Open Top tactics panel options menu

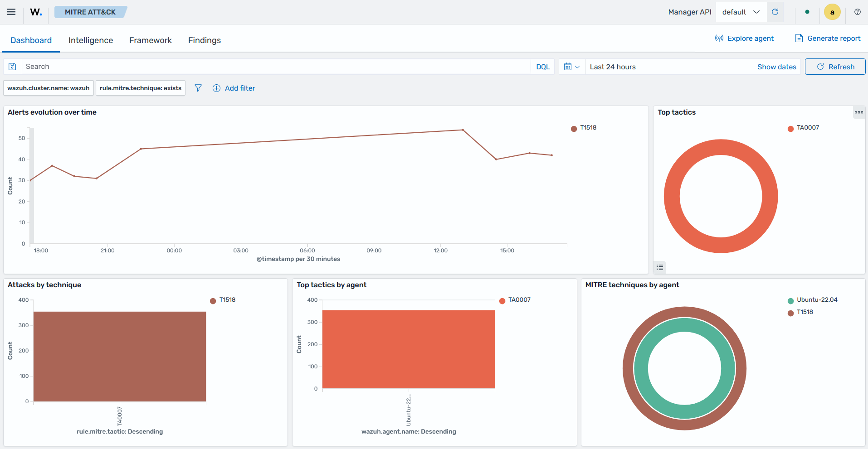tap(859, 112)
